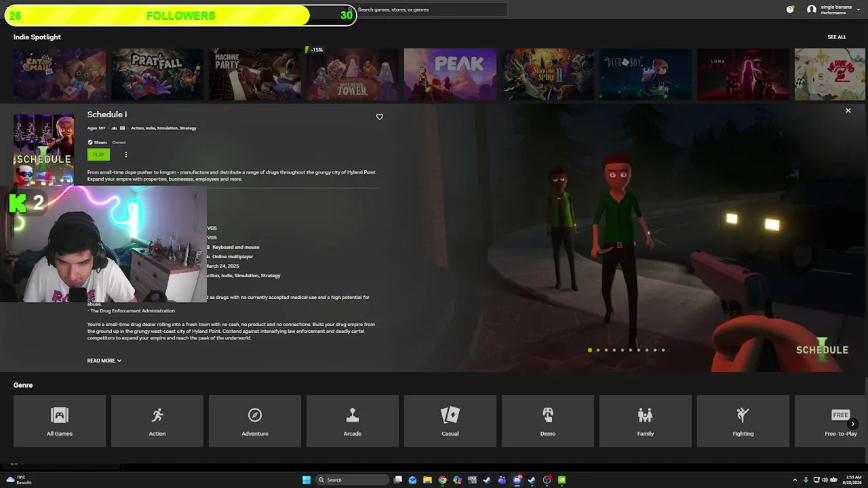Click the Schedule I game title
Screen dimensions: 868x488
(x=107, y=115)
